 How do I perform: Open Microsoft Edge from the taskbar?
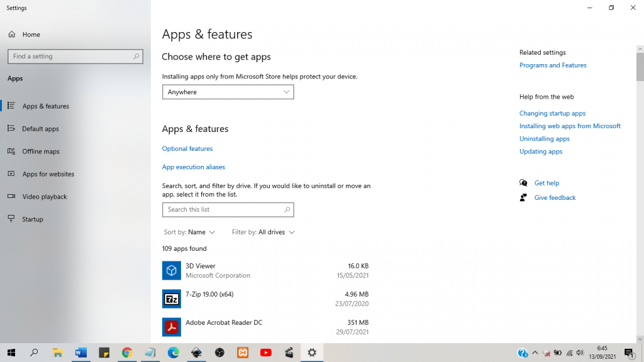pos(174,353)
